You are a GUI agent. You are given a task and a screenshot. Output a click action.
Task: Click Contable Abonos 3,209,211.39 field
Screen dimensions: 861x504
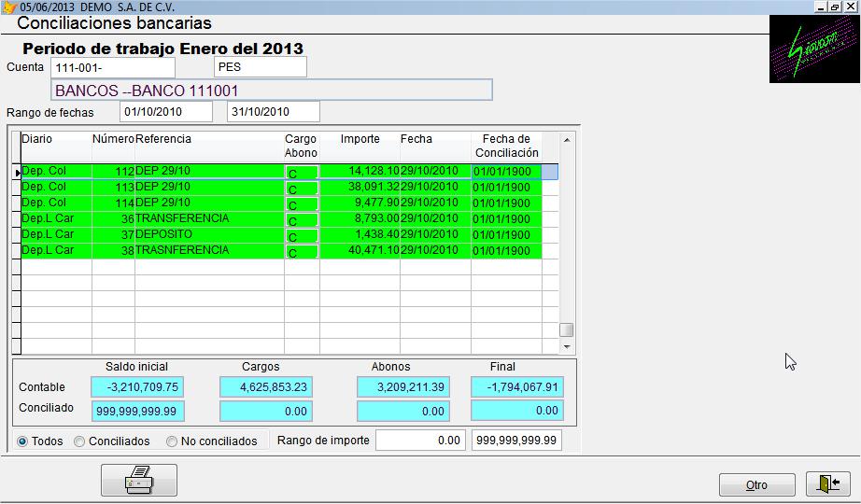tap(403, 387)
